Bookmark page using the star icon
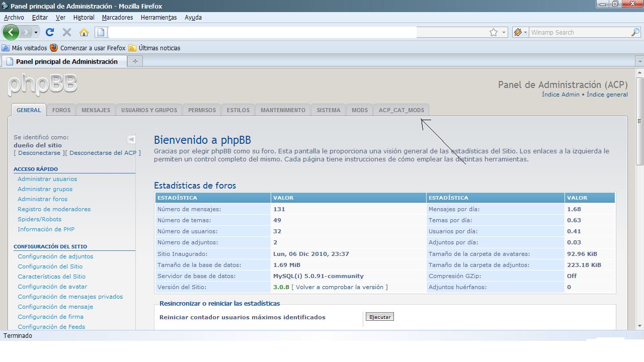Screen dimensions: 644x362 pyautogui.click(x=494, y=32)
